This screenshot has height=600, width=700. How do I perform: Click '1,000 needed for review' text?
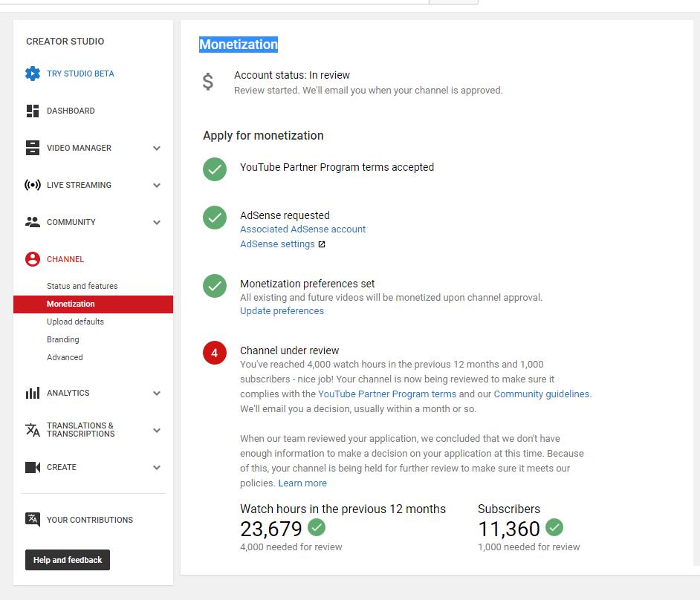pos(529,547)
